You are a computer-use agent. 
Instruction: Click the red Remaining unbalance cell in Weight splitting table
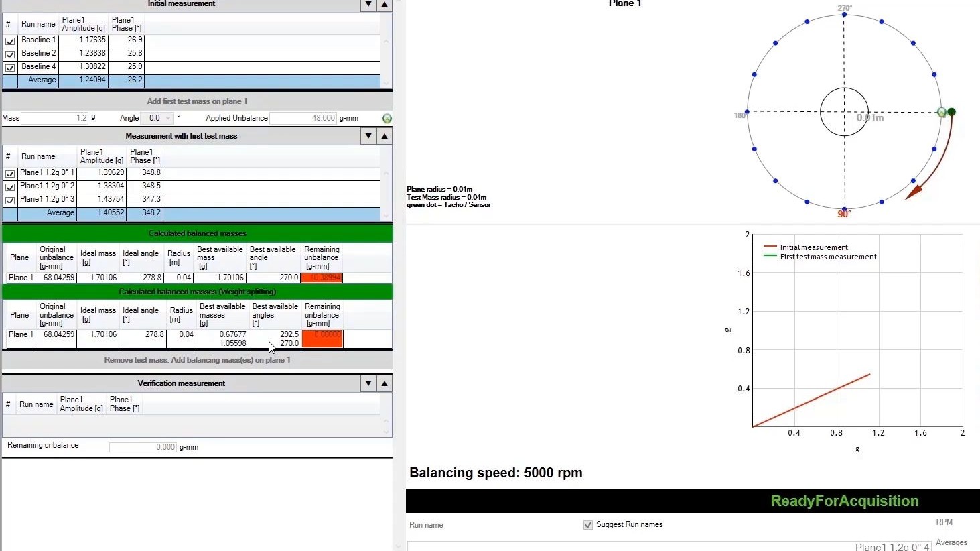(x=322, y=339)
